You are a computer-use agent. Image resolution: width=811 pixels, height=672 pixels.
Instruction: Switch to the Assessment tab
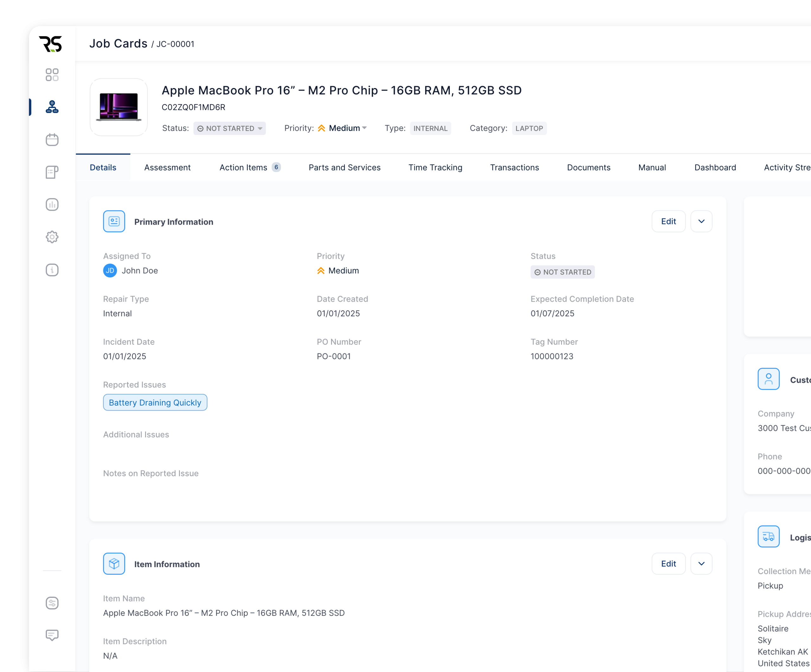[x=167, y=167]
